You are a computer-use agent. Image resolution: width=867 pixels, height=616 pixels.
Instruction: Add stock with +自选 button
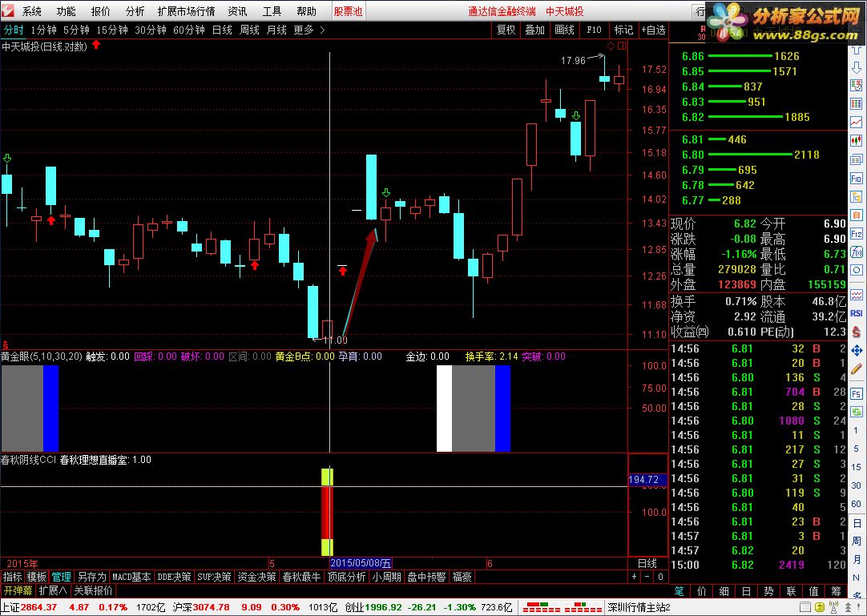click(653, 30)
